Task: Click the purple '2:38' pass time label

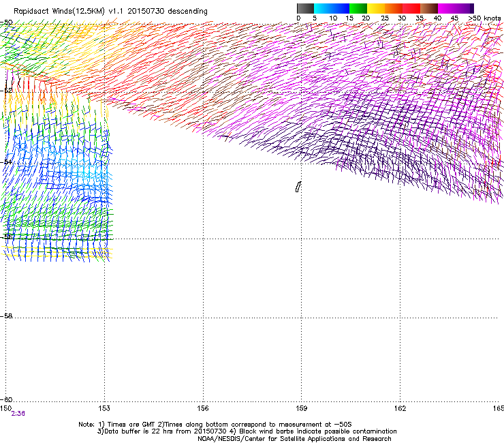Action: 18,414
